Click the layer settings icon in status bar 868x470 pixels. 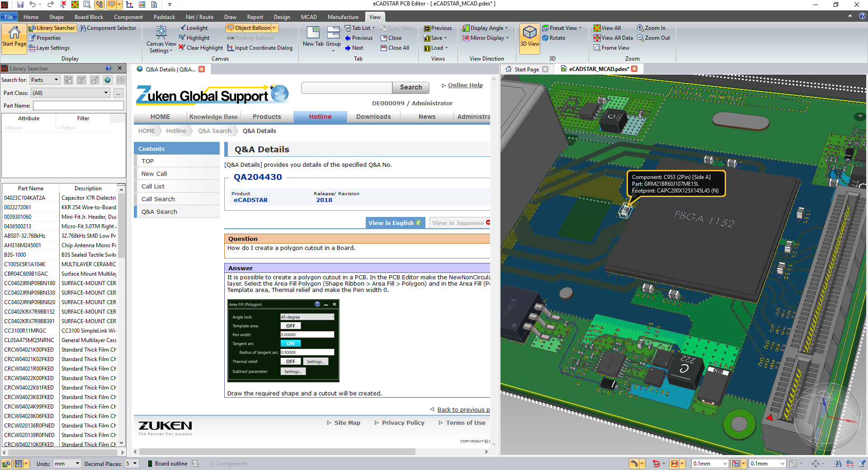click(x=850, y=464)
